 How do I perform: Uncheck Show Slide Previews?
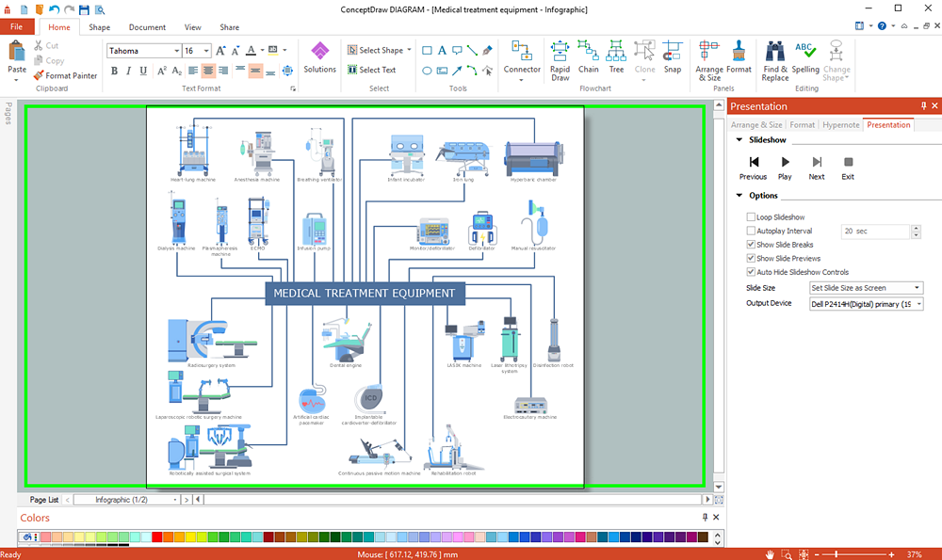pos(751,258)
